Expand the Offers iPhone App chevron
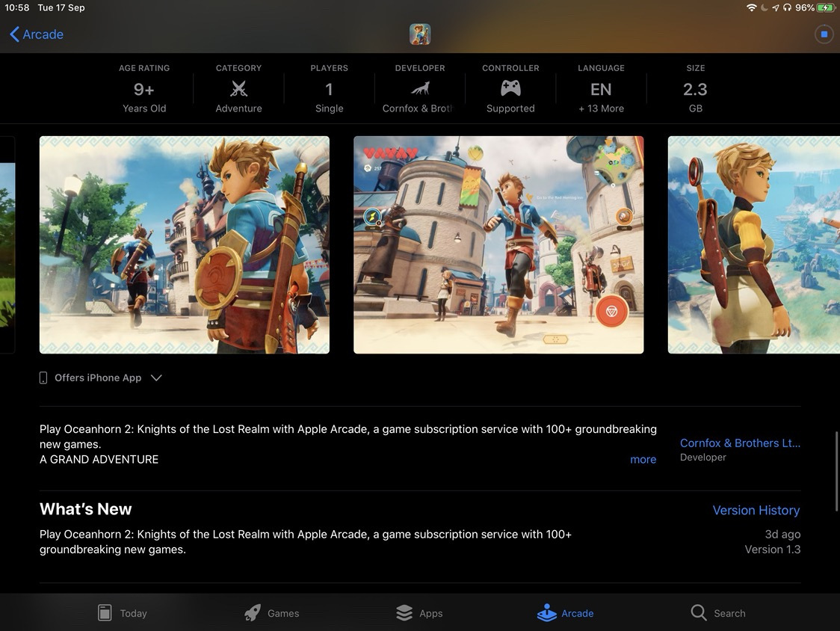840x631 pixels. [x=156, y=378]
